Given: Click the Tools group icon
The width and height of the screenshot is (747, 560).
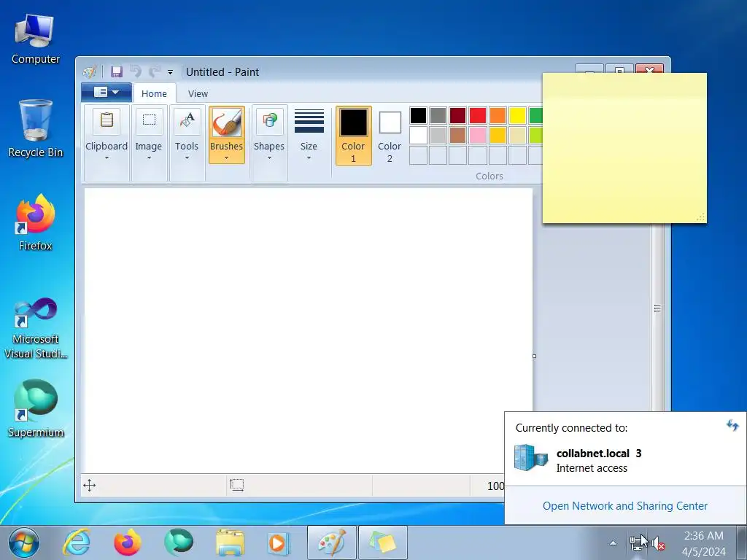Looking at the screenshot, I should (187, 120).
